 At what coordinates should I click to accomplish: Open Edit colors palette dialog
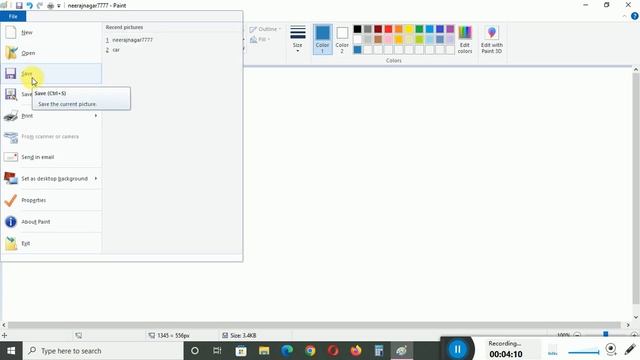coord(464,40)
